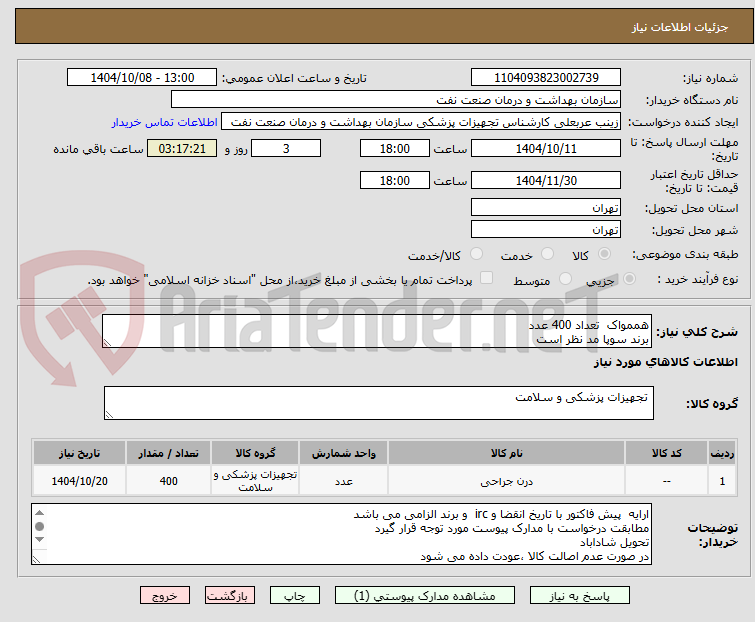
Task: Click the نام کالا column header
Action: click(507, 453)
